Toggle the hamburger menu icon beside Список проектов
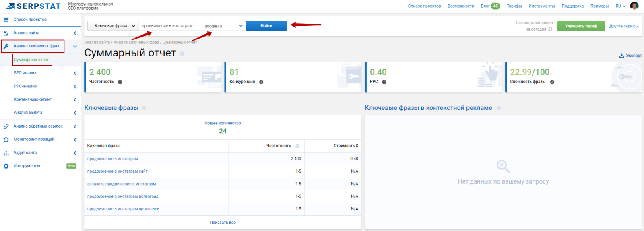Image resolution: width=644 pixels, height=231 pixels. tap(6, 19)
